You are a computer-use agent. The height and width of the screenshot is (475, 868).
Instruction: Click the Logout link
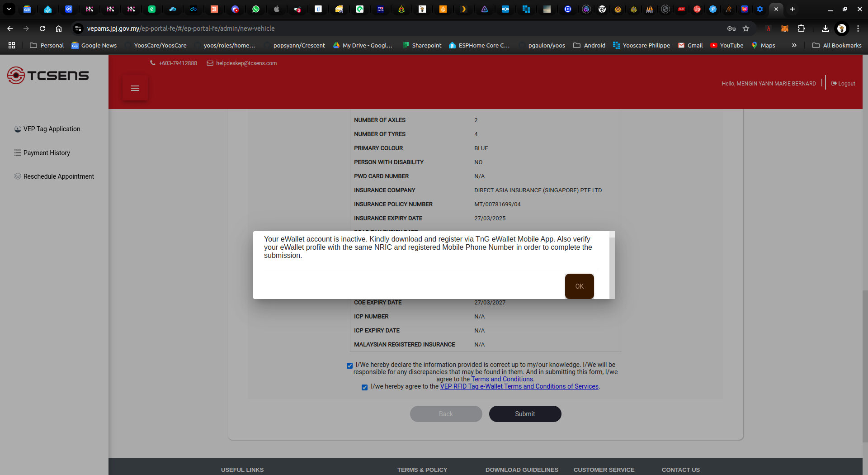(843, 84)
